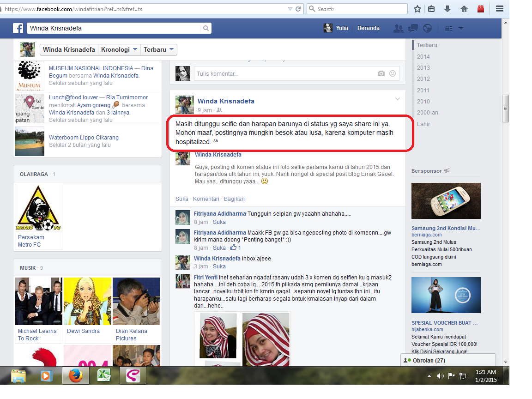Open Dian Kelana Pictures thumbnail

pyautogui.click(x=136, y=301)
